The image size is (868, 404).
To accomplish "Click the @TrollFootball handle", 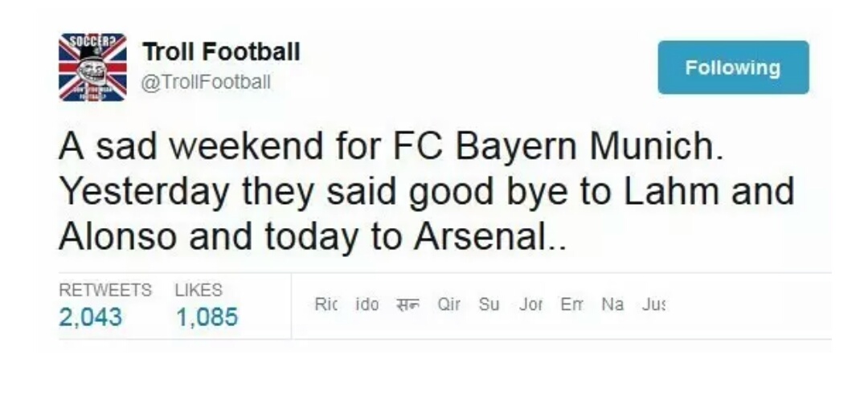I will (207, 82).
